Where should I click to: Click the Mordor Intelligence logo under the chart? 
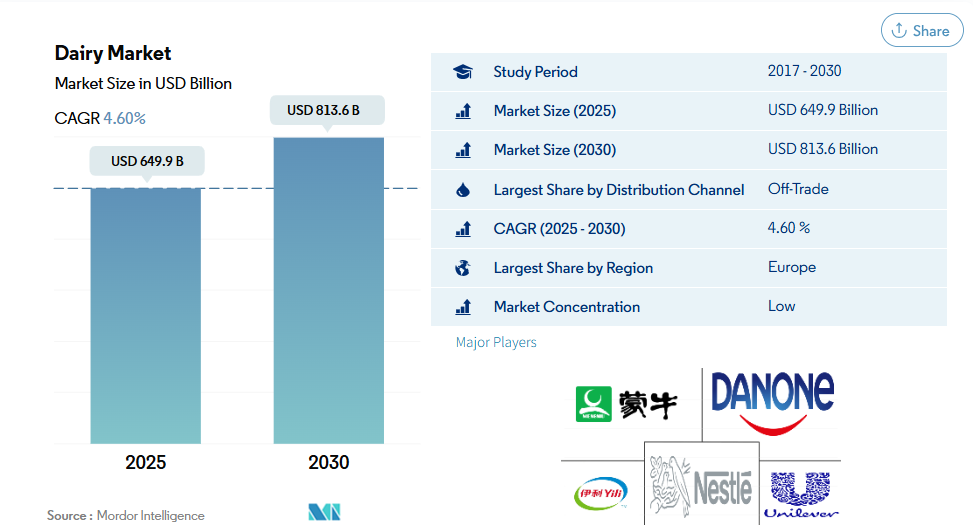(x=324, y=512)
